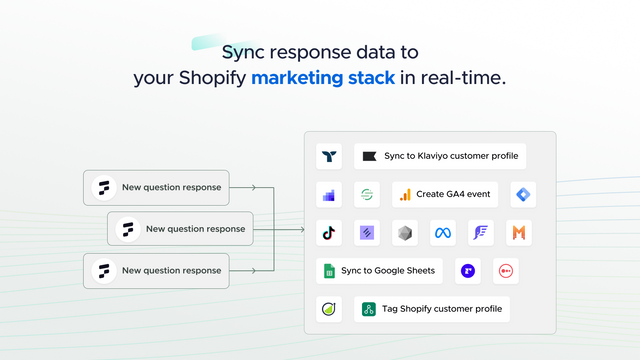Choose Sync to Klaviyo customer profile

point(440,156)
